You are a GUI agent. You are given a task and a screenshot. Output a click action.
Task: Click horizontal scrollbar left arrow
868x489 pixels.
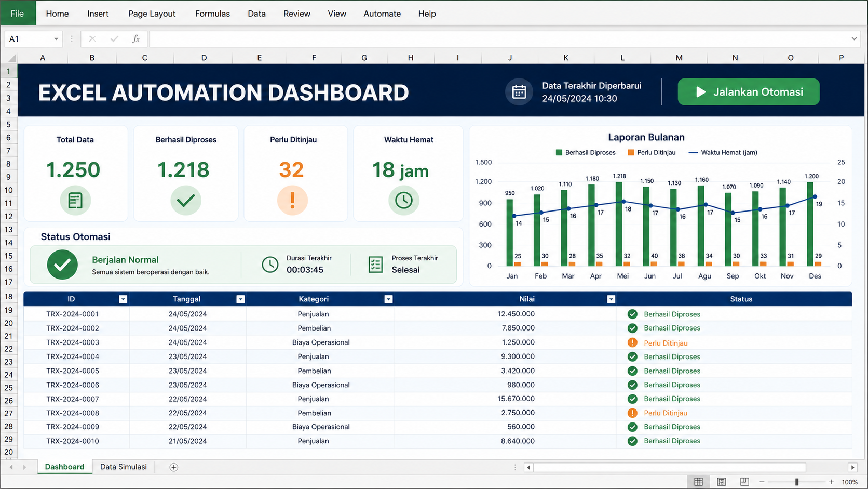(528, 467)
